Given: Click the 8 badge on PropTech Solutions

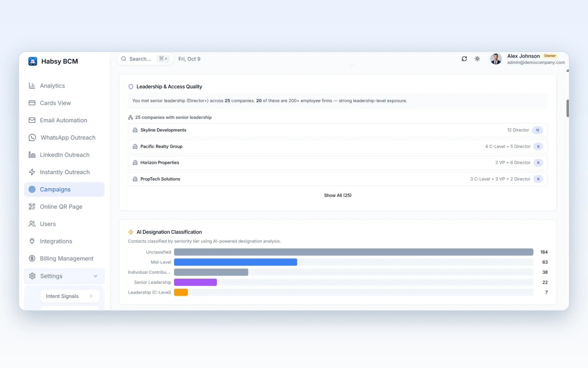Looking at the screenshot, I should [x=538, y=179].
